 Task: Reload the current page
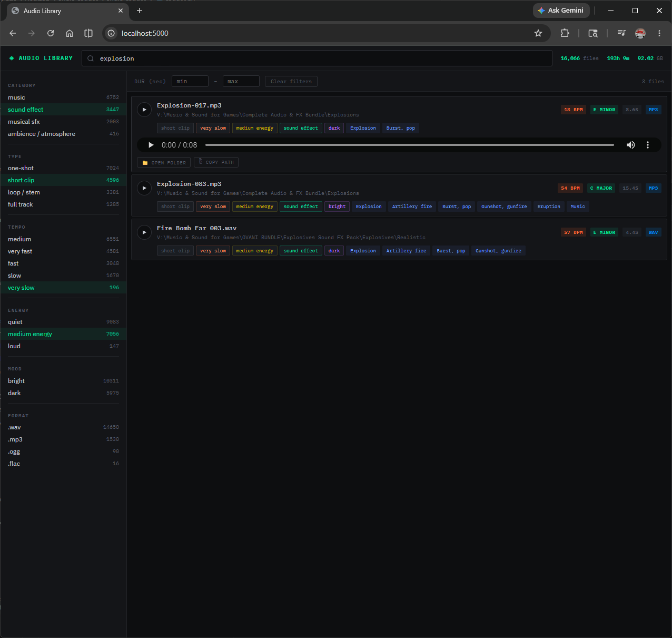(51, 33)
